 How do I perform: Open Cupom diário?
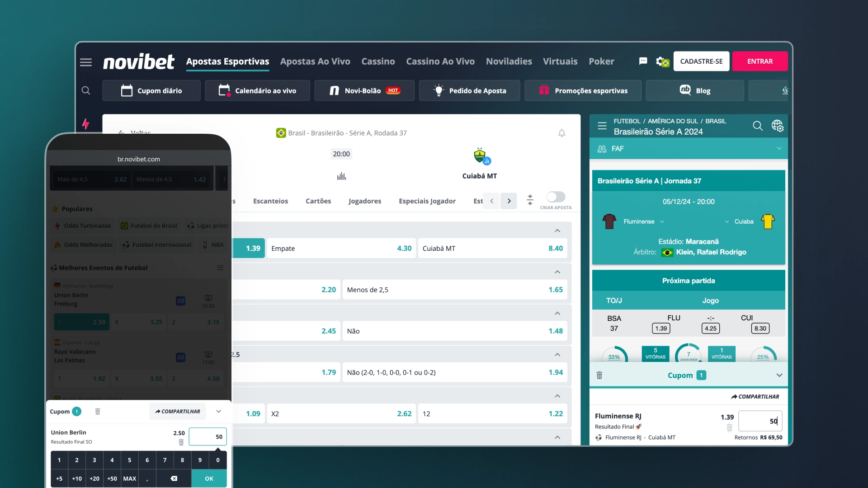pos(151,90)
